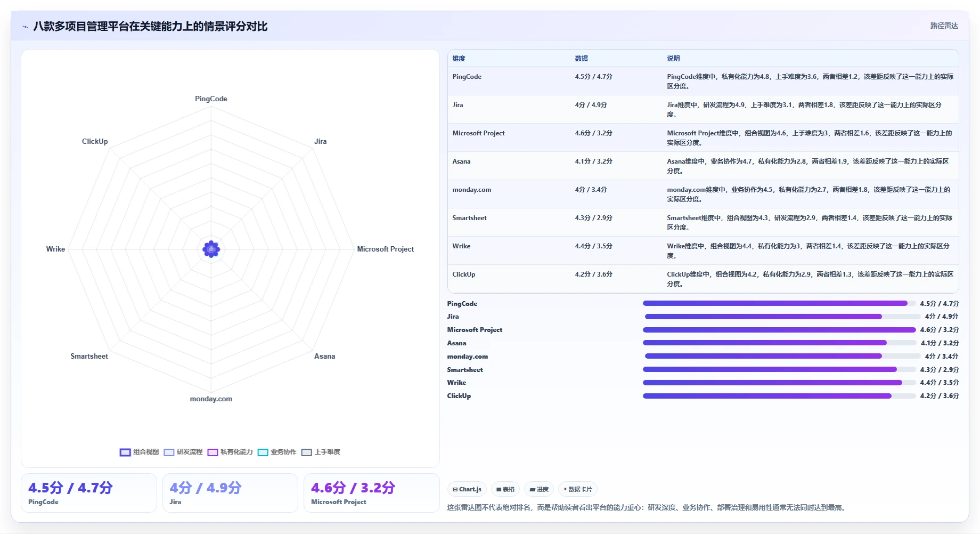Click the monday.com radar axis label
980x534 pixels.
click(211, 399)
